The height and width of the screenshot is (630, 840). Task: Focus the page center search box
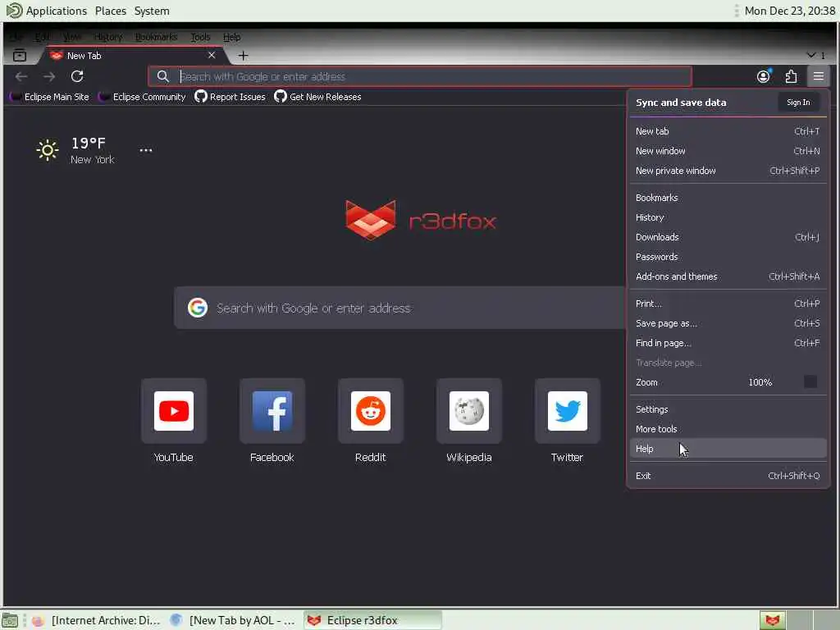[x=399, y=308]
